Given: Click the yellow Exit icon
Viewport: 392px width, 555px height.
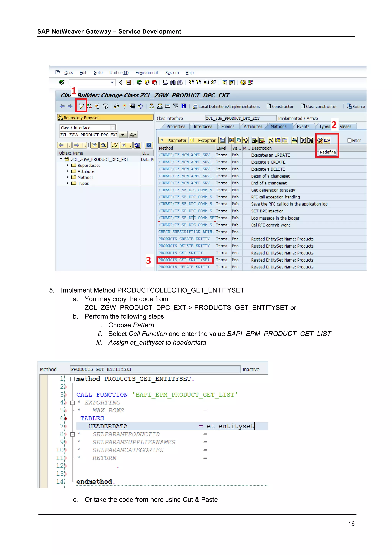Looking at the screenshot, I should (147, 82).
